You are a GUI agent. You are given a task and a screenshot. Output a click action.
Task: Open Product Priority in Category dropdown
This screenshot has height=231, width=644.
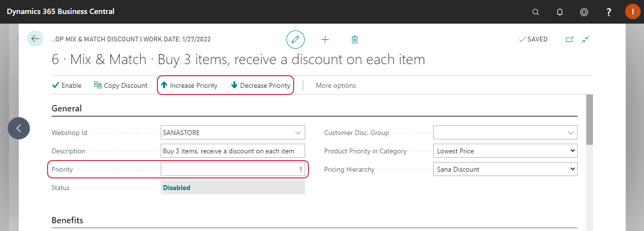coord(505,151)
